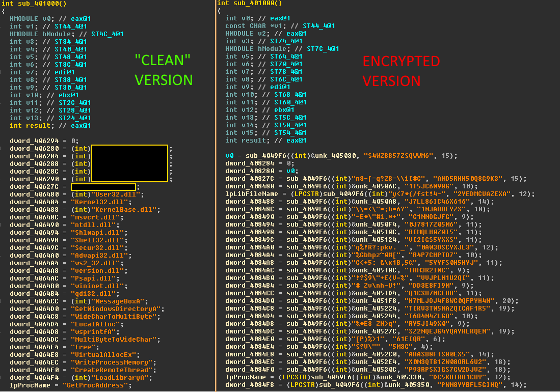Select the "Secur32.dll" string
560x392 pixels.
pyautogui.click(x=97, y=248)
